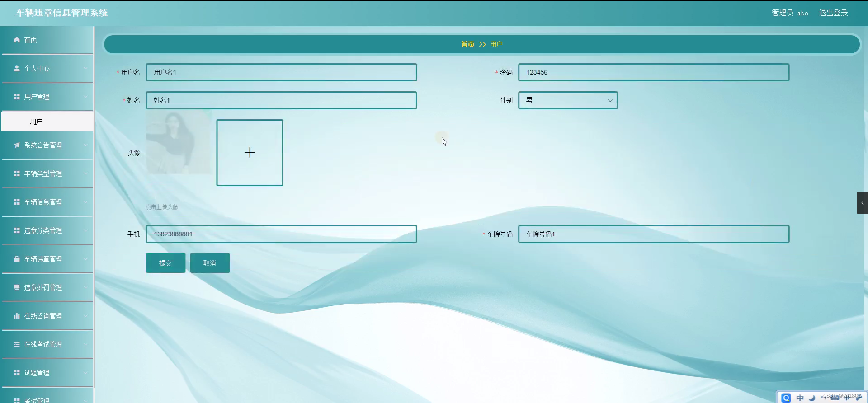Screen dimensions: 868x403
Task: Collapse the 用户管理 menu chevron
Action: click(85, 97)
